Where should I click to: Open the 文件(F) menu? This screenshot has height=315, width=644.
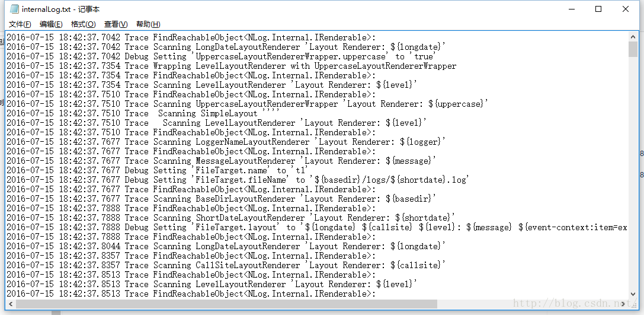tap(20, 24)
